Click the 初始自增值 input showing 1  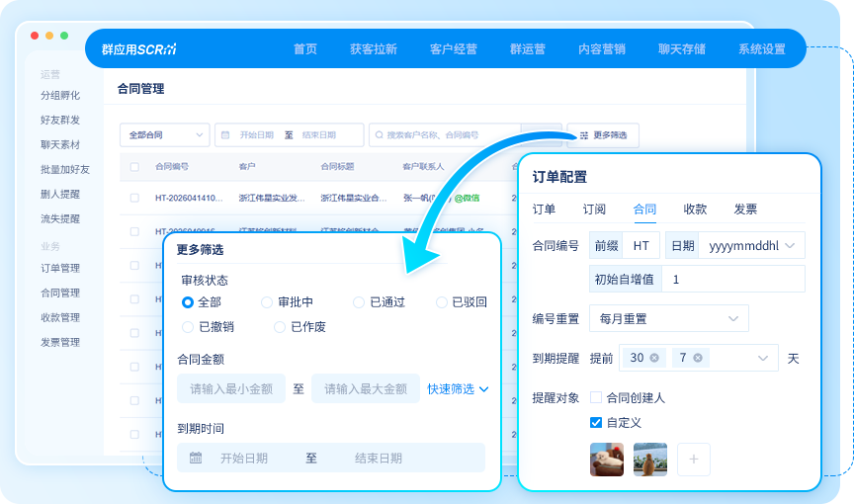pyautogui.click(x=733, y=280)
